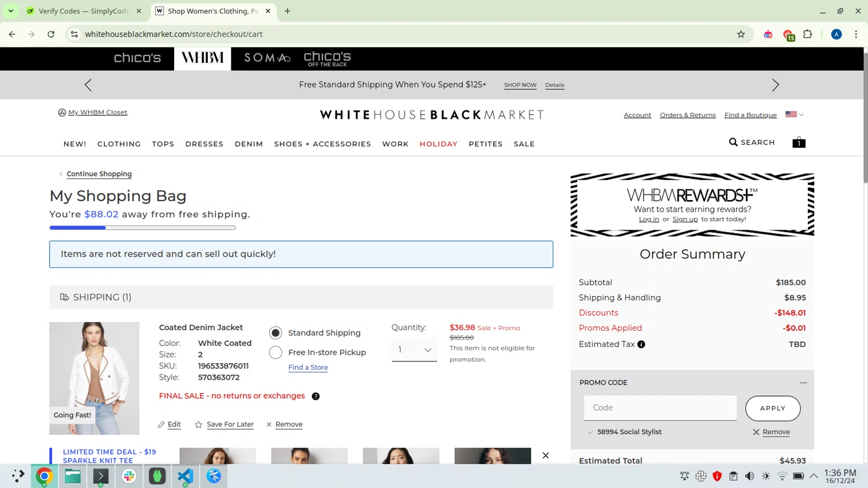Launch Chrome from the taskbar
Image resolution: width=868 pixels, height=488 pixels.
coord(44,476)
